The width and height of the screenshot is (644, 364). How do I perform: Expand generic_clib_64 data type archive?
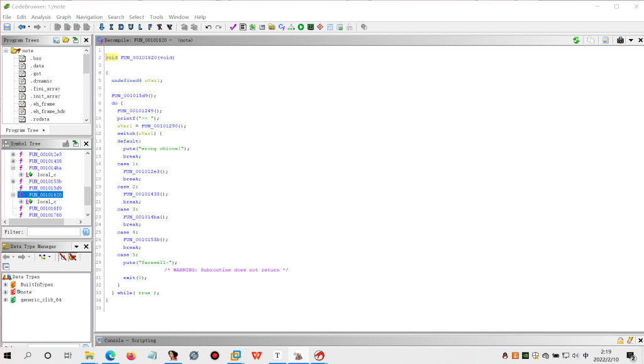point(6,300)
